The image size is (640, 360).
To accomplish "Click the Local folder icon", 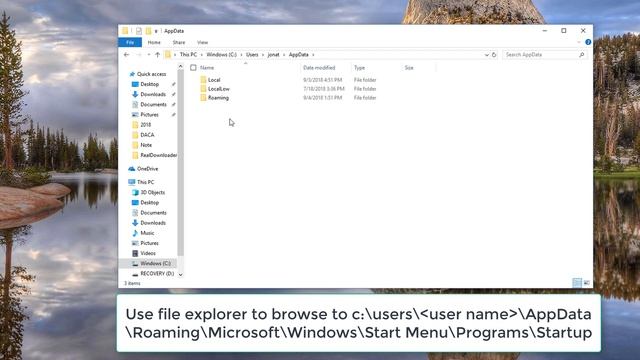I will (203, 80).
